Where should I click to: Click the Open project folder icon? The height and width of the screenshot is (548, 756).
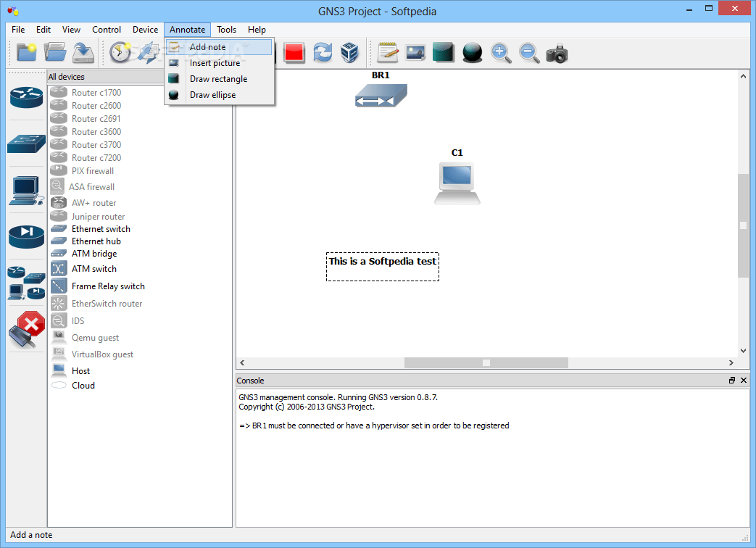[x=55, y=52]
